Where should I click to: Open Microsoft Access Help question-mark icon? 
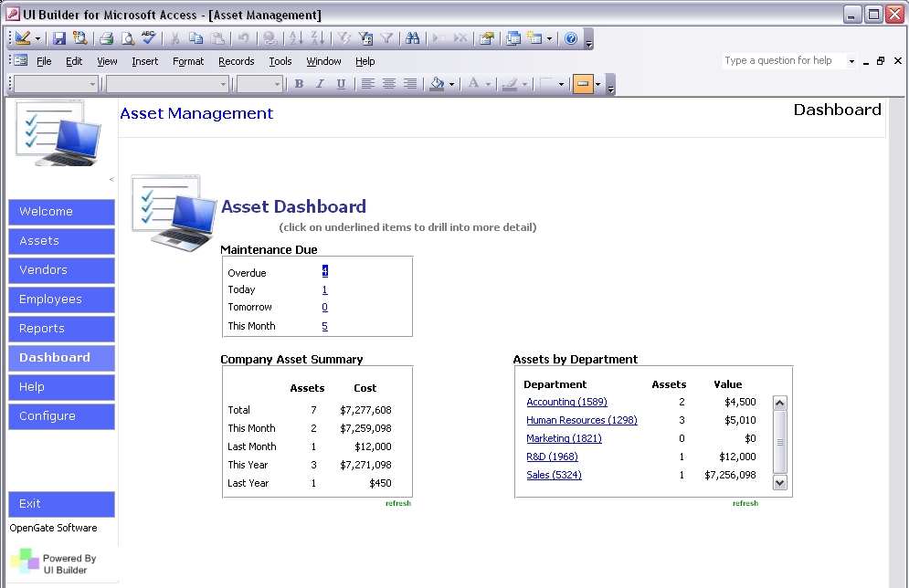point(571,38)
